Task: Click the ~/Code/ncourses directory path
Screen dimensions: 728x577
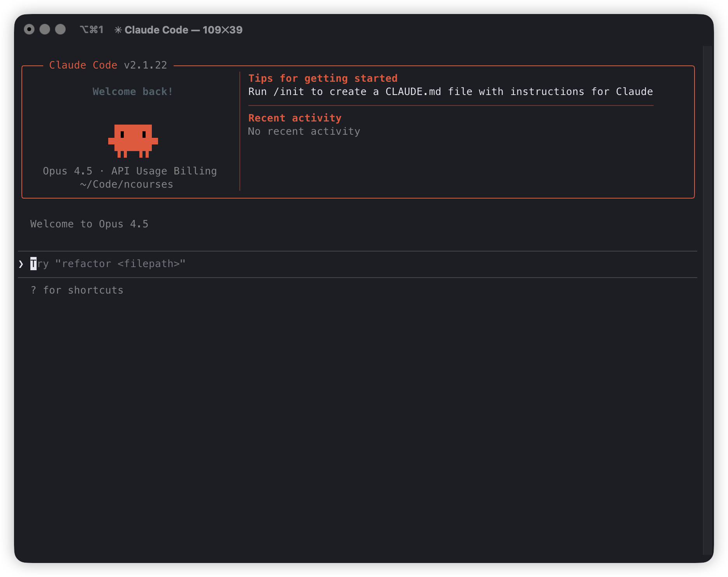Action: coord(127,185)
